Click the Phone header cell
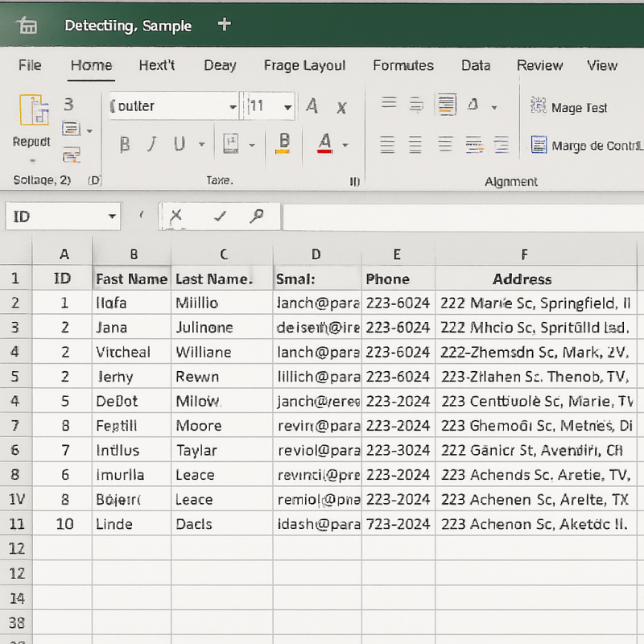 pyautogui.click(x=398, y=279)
